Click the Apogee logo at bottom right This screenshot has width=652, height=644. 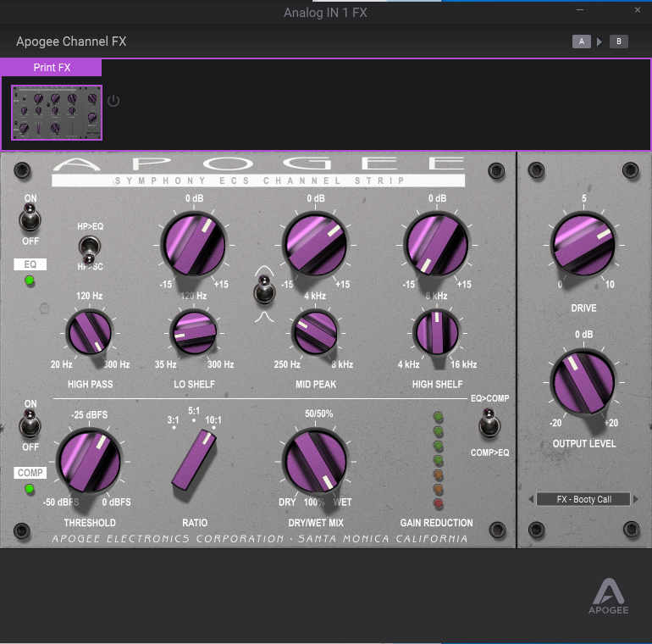609,597
